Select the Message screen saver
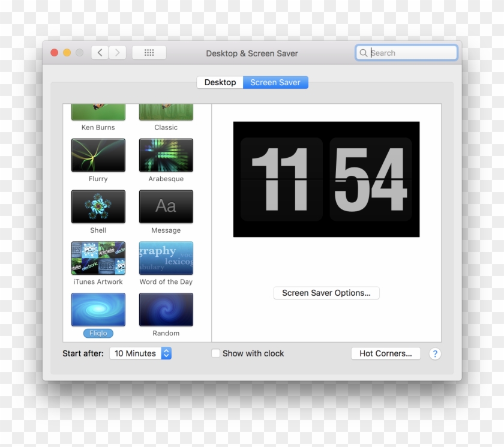504x447 pixels. (x=166, y=206)
